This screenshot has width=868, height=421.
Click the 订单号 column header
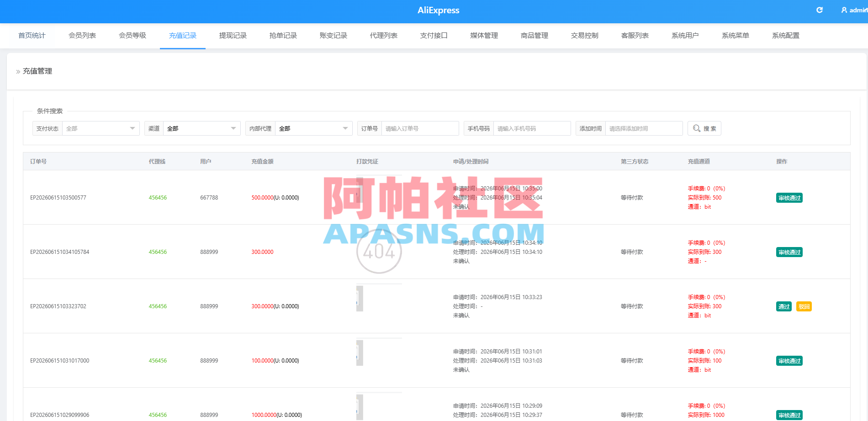(38, 162)
